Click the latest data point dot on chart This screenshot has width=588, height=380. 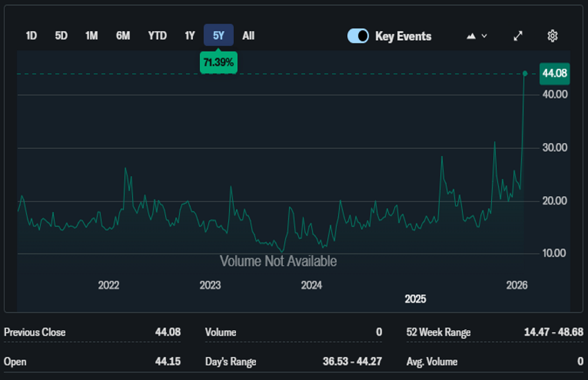click(x=525, y=73)
